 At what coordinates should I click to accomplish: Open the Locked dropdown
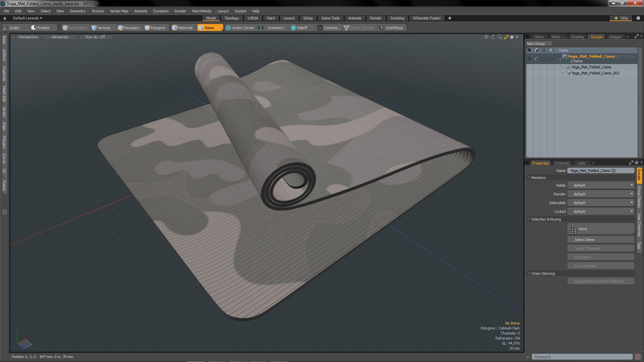point(600,212)
